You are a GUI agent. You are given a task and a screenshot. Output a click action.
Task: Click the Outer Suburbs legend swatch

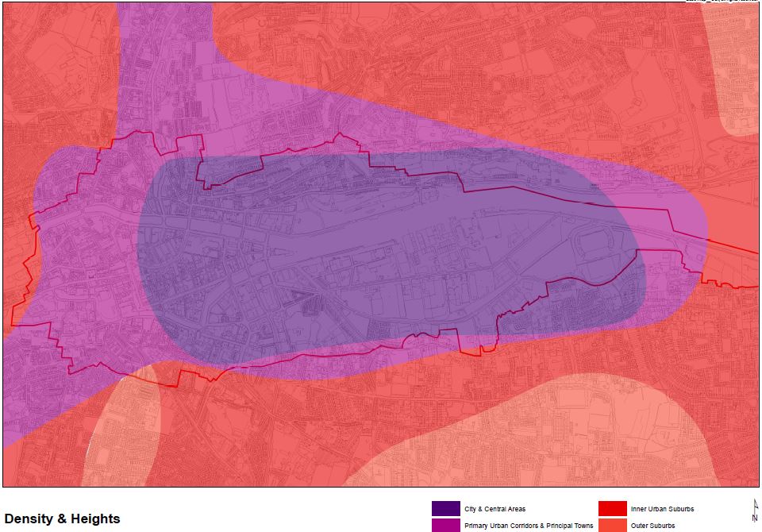tap(612, 525)
